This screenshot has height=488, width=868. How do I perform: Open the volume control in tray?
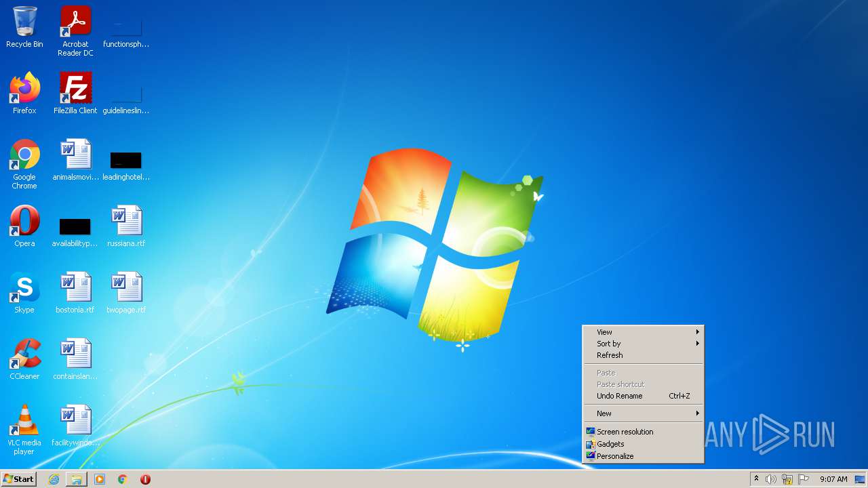click(x=771, y=479)
